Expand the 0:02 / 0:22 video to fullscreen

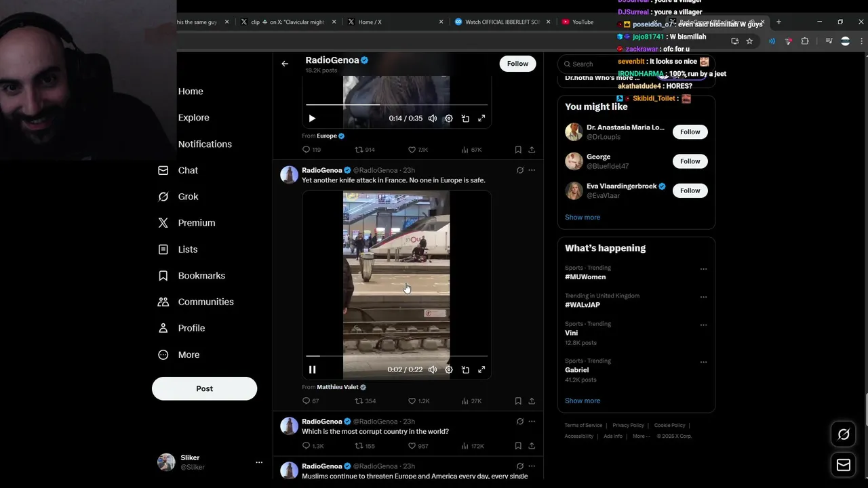(481, 369)
